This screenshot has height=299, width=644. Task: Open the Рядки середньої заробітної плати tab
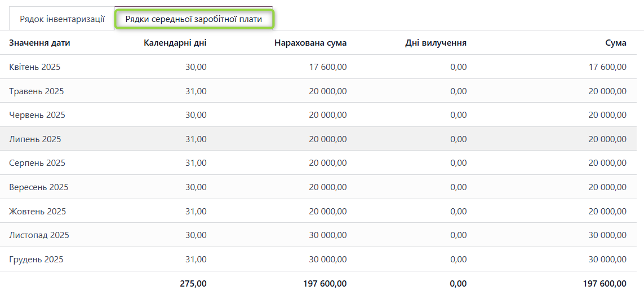[194, 19]
